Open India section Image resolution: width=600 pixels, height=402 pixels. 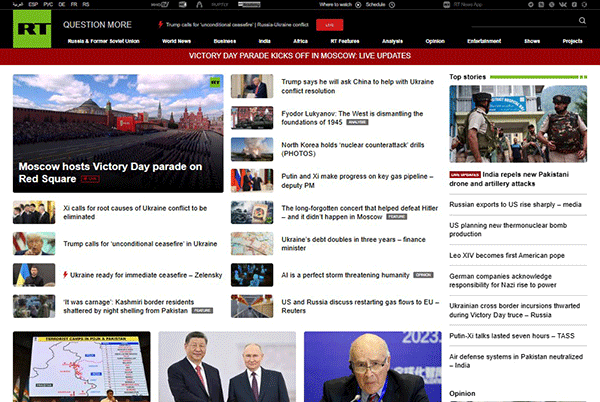(x=264, y=41)
